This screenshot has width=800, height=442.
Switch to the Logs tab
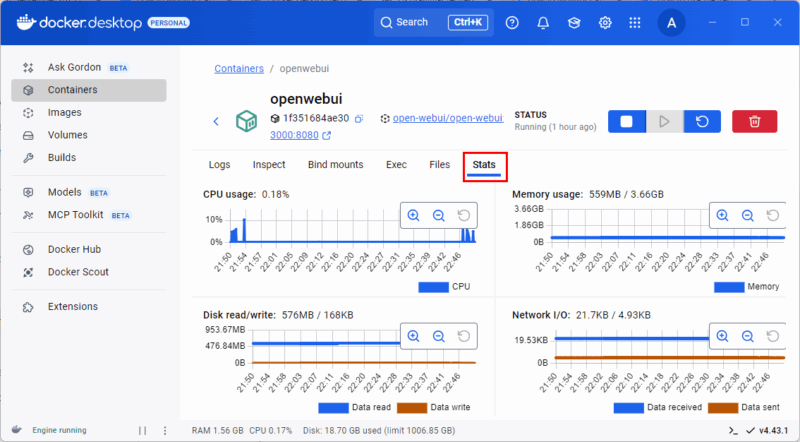(219, 165)
